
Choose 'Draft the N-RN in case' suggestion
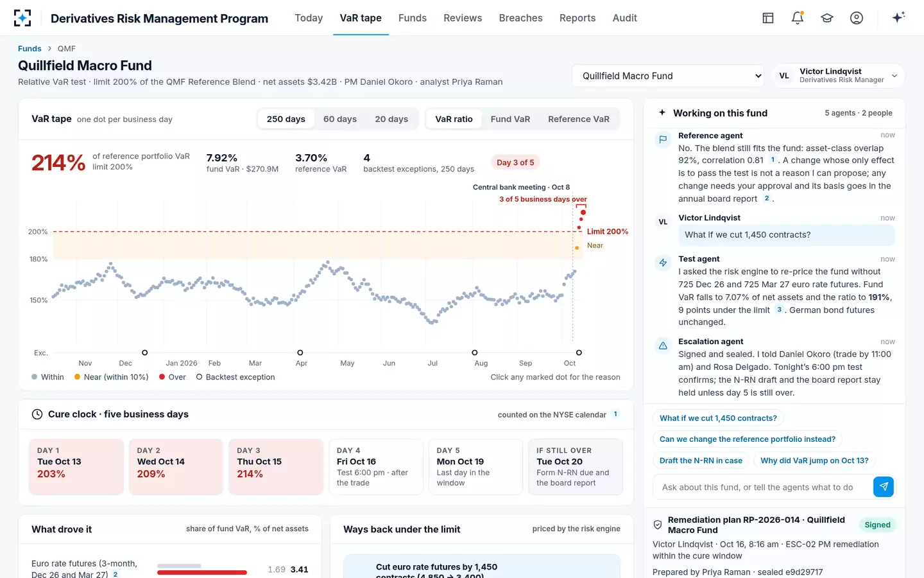(x=701, y=460)
